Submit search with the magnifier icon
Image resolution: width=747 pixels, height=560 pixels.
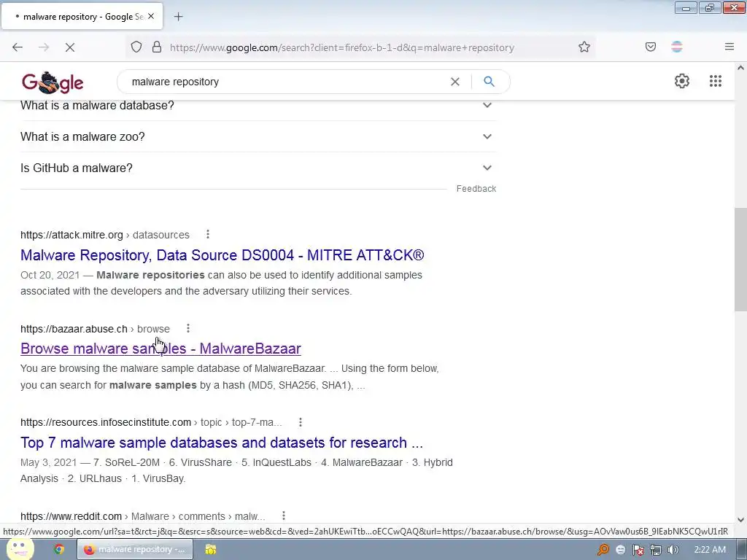click(489, 82)
